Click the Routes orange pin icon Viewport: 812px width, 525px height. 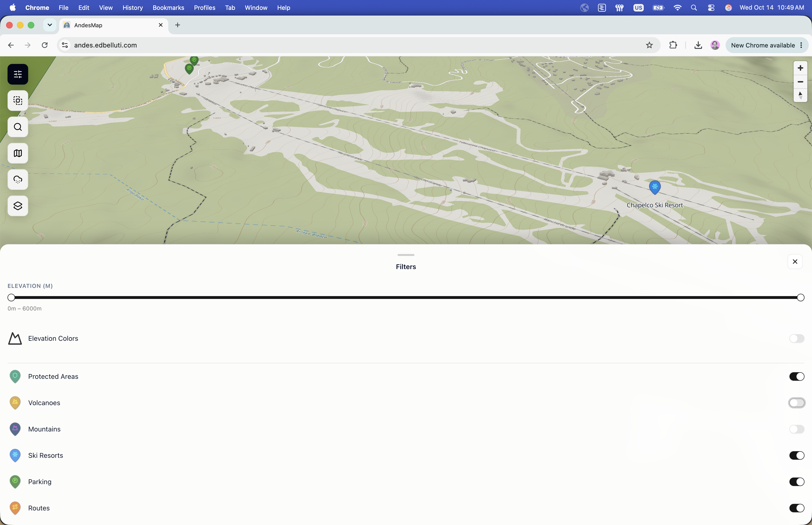pyautogui.click(x=15, y=508)
